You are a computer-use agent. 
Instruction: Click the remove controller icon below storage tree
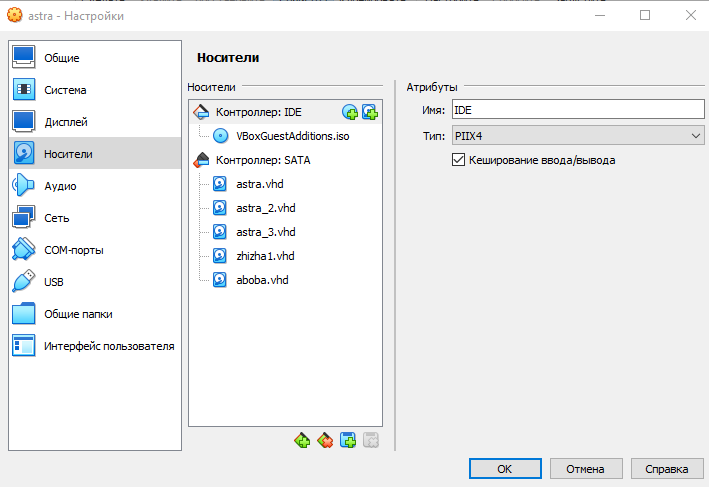point(325,440)
